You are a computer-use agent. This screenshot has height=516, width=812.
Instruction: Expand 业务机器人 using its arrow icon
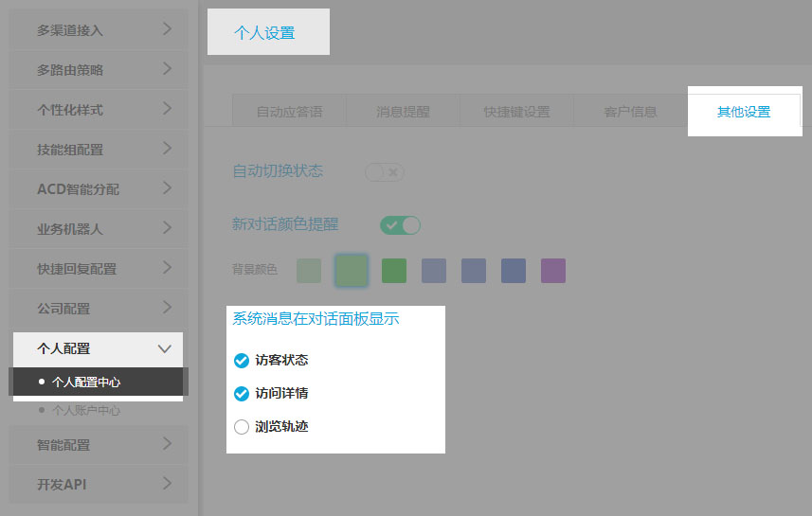coord(167,228)
